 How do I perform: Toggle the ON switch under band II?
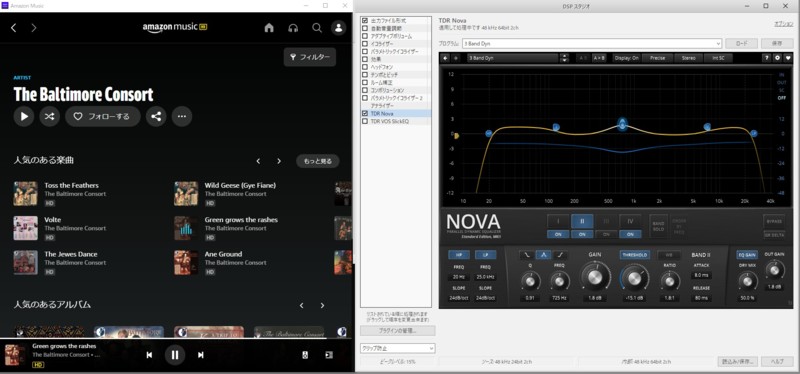click(x=582, y=234)
